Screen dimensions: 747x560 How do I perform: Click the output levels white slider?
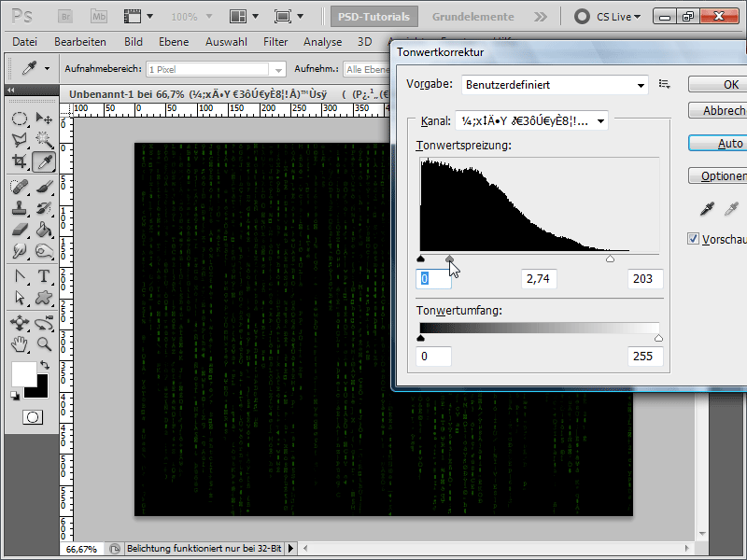[658, 338]
